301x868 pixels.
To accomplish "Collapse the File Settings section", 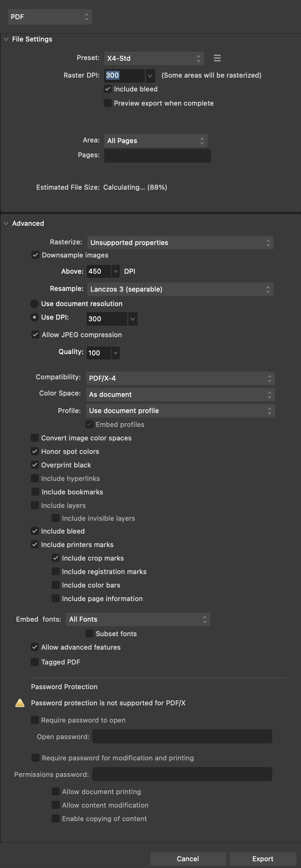I will [x=6, y=39].
